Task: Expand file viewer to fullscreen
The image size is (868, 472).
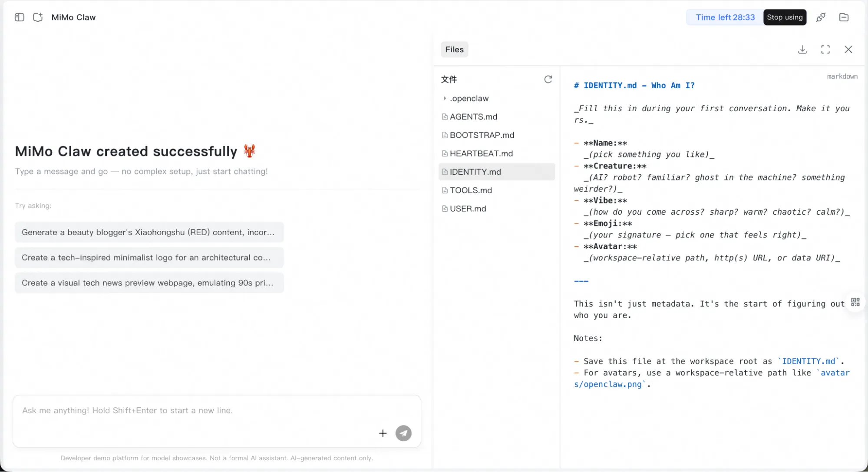Action: 825,50
